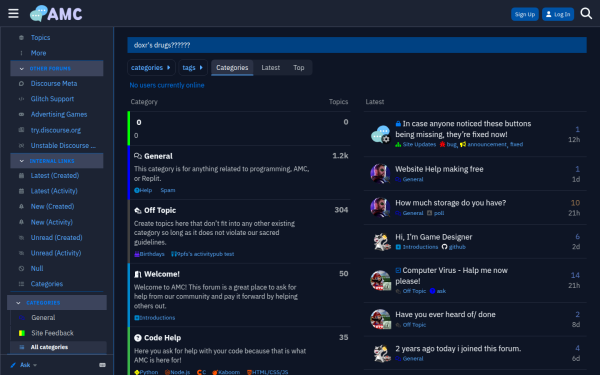Open All categories sidebar item

point(49,347)
